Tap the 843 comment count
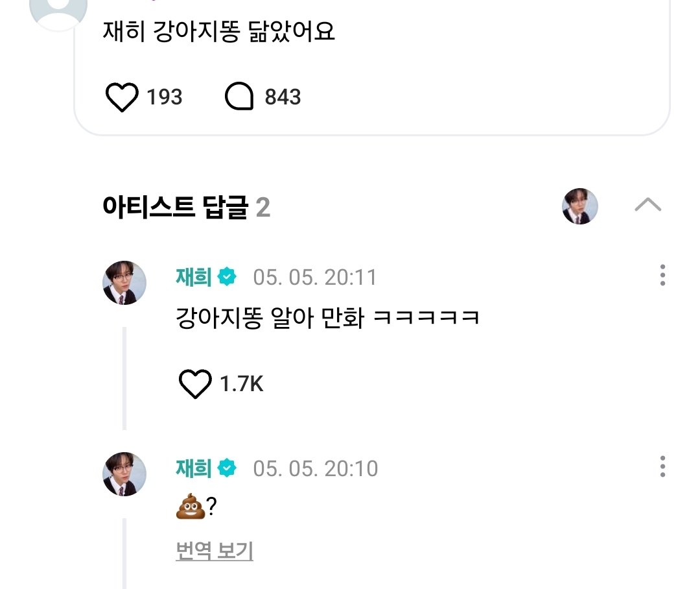 pos(283,97)
